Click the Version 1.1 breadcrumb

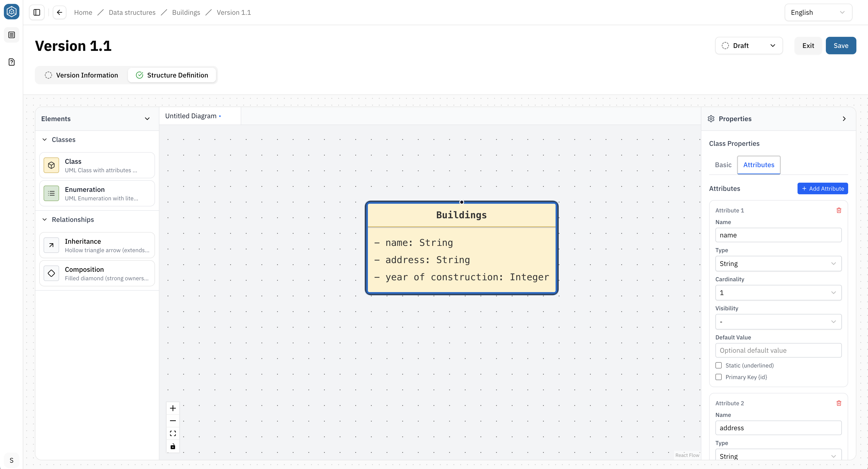234,12
